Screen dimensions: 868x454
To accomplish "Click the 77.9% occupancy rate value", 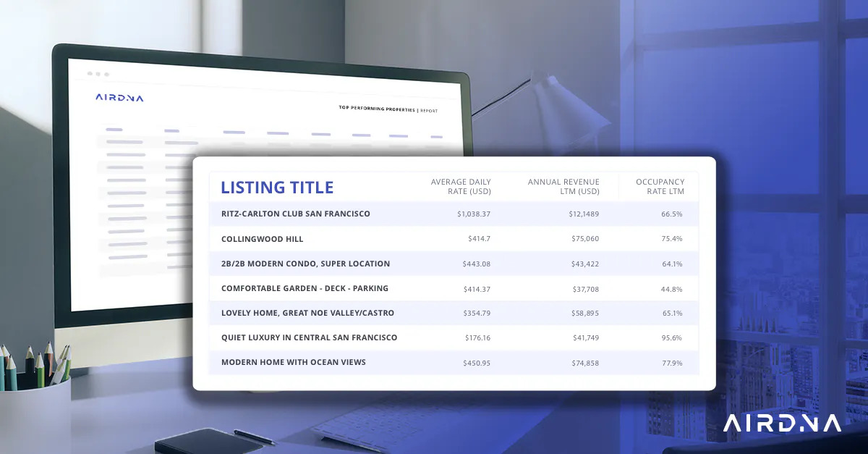I will 673,362.
